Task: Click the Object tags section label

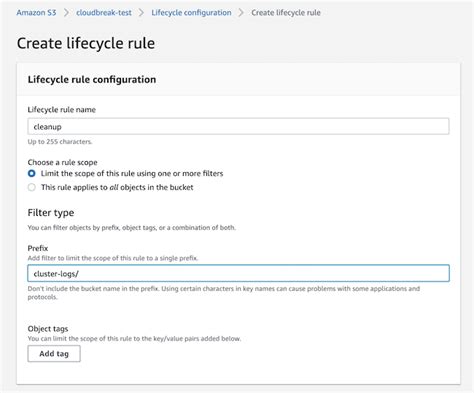Action: (48, 329)
